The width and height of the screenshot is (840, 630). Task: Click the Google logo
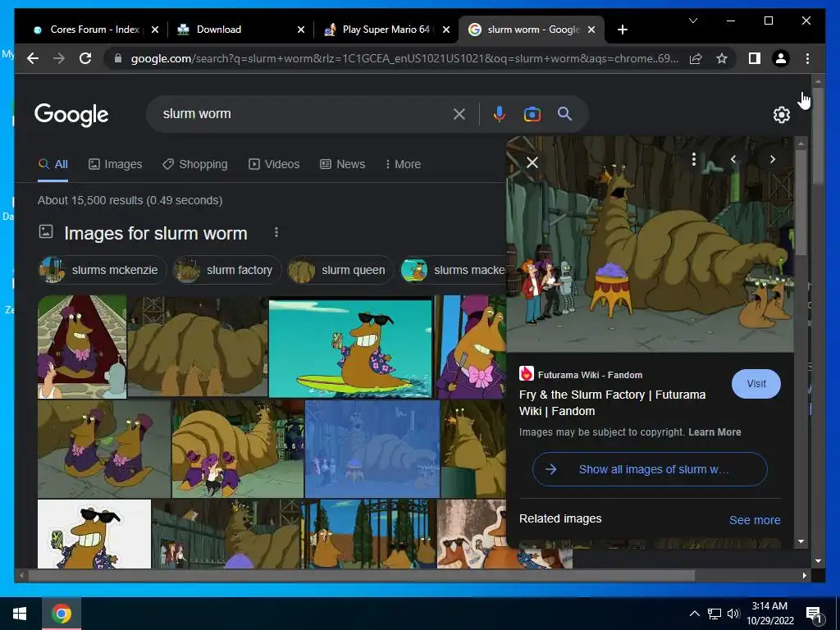(x=71, y=115)
